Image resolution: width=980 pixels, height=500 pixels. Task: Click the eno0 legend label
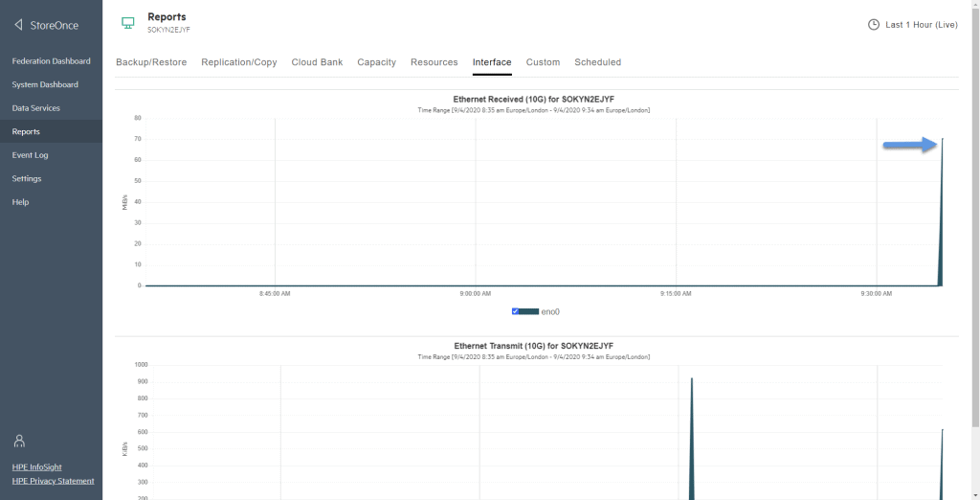click(550, 311)
